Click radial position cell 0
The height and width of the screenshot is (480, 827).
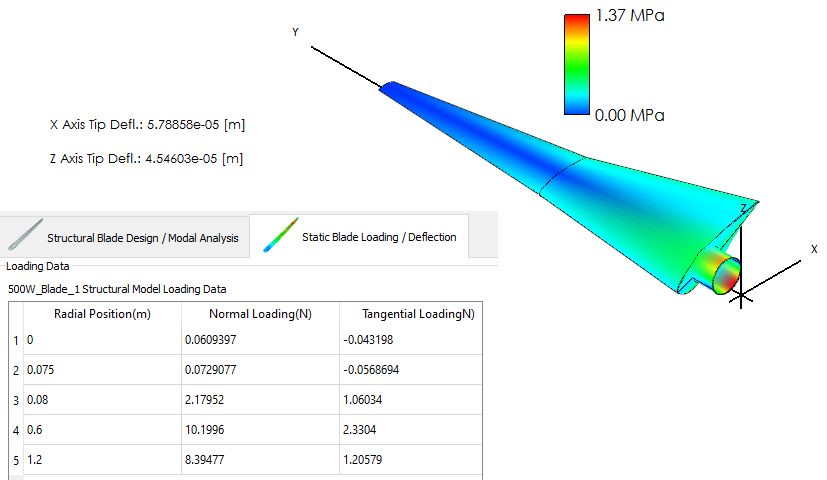pyautogui.click(x=102, y=340)
